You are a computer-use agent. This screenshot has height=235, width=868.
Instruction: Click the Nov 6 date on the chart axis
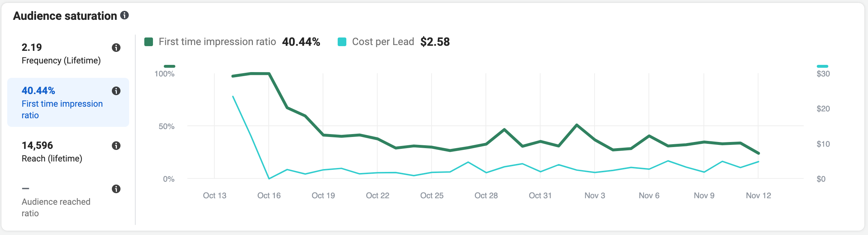[x=649, y=195]
